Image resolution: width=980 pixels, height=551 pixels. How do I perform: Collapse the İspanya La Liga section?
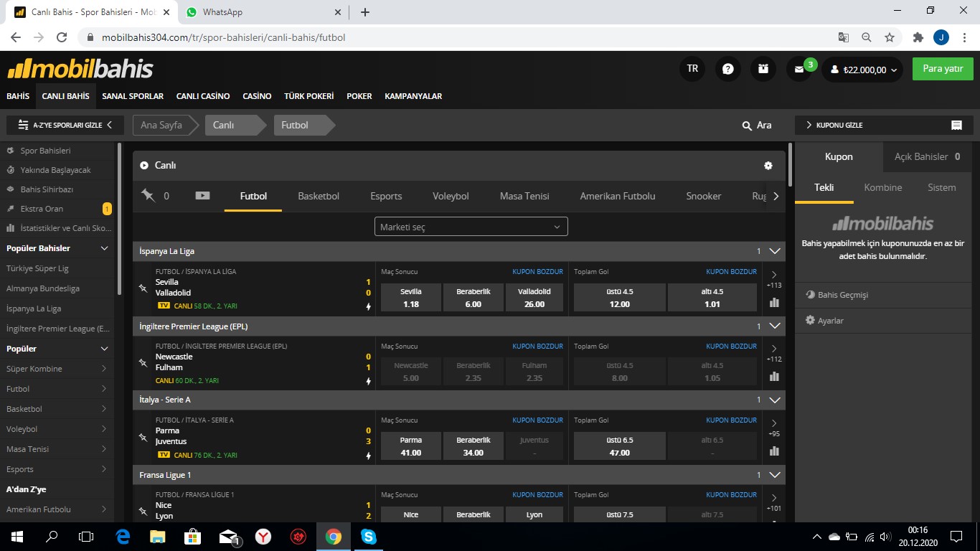click(775, 251)
